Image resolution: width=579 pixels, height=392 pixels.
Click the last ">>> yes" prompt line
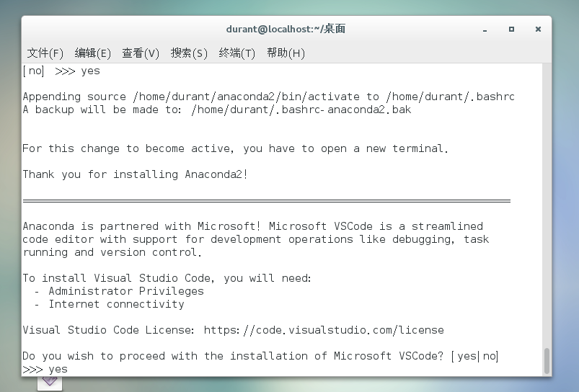point(45,369)
